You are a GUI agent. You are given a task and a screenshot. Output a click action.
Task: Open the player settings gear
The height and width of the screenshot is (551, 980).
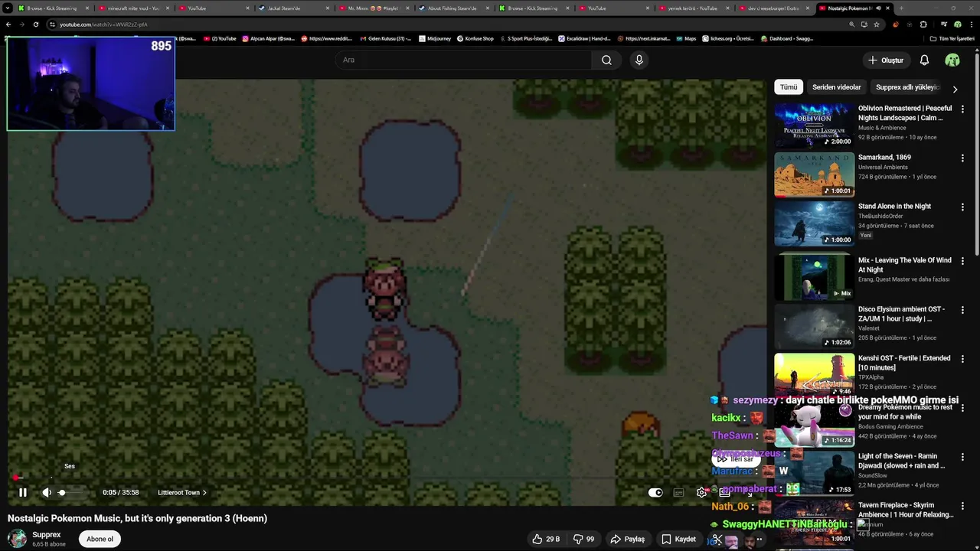[701, 493]
